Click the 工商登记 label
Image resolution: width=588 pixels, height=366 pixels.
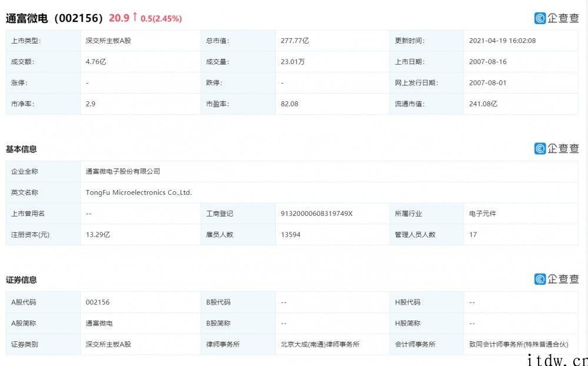point(219,213)
